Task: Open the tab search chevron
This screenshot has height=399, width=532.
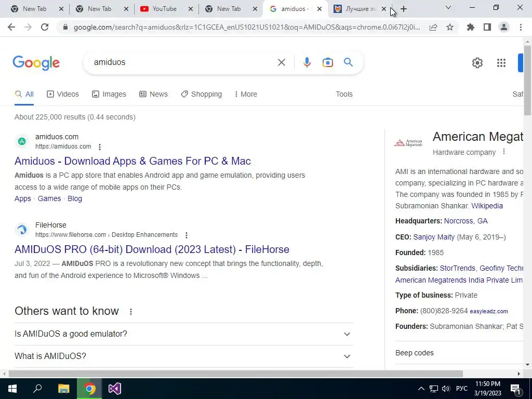Action: [448, 7]
